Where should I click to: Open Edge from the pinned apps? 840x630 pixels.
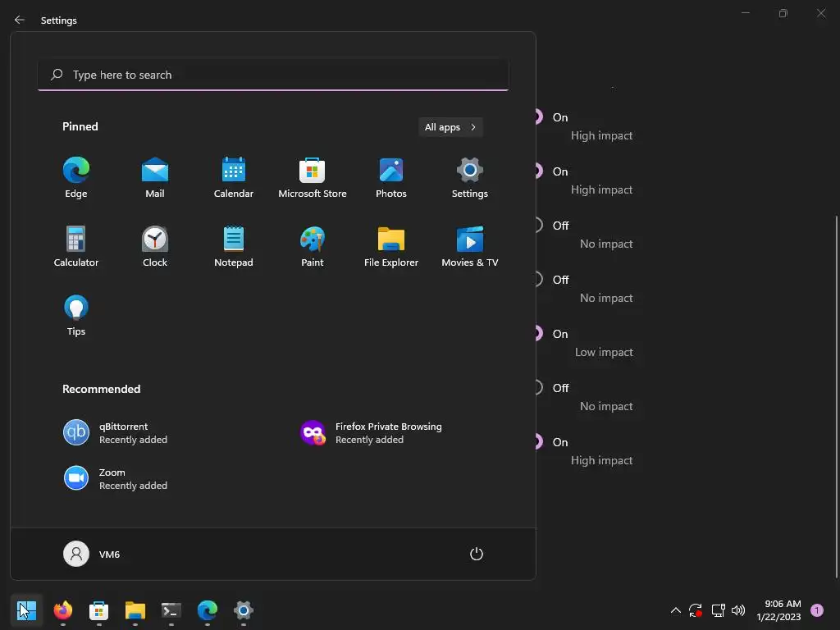click(x=76, y=178)
